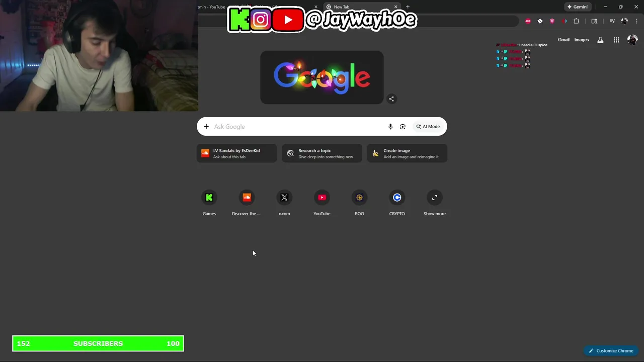The height and width of the screenshot is (362, 644).
Task: Click the tab search toolbar icon
Action: 594,21
